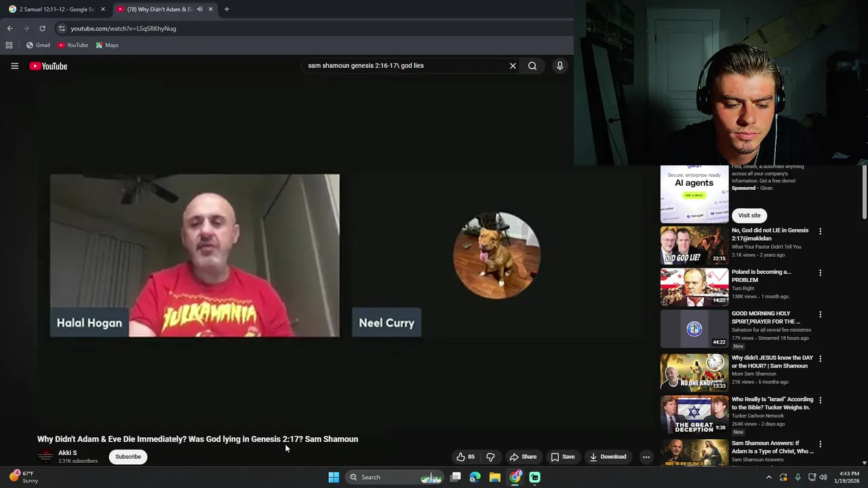Open the Gmail bookmark

coord(38,45)
